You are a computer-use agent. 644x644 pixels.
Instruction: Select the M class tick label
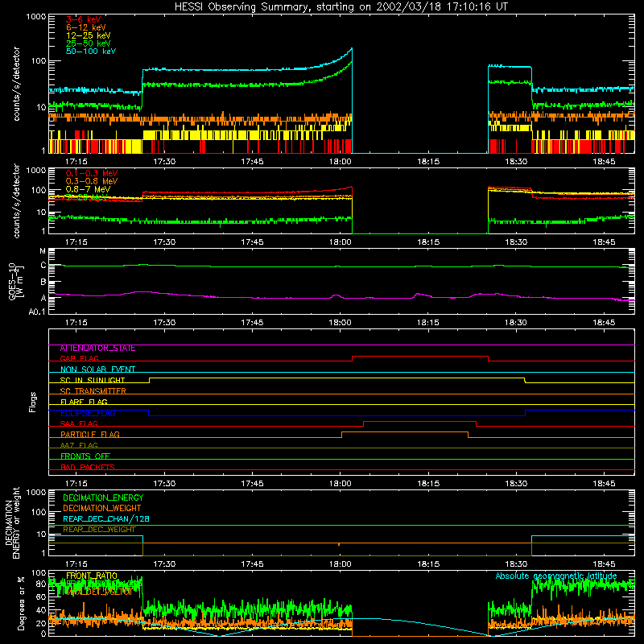point(43,251)
